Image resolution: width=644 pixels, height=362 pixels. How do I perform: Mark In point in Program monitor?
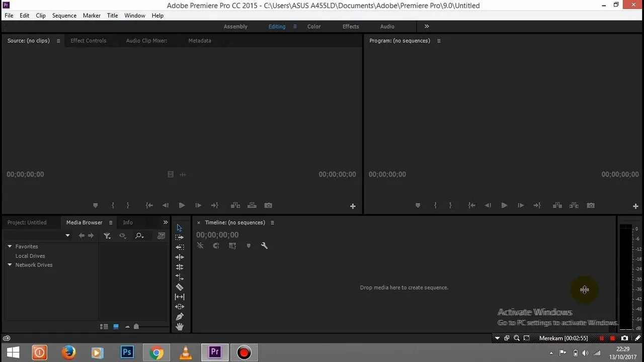435,205
